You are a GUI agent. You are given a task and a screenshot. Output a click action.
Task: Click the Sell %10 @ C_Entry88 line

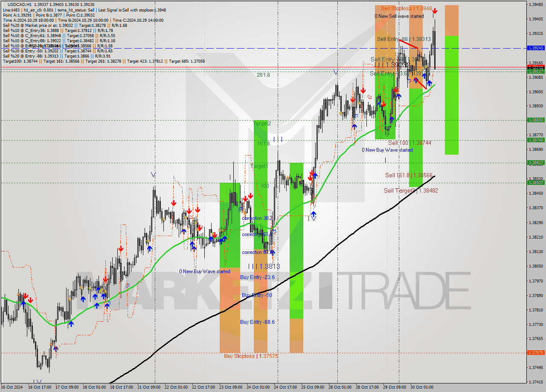58,40
